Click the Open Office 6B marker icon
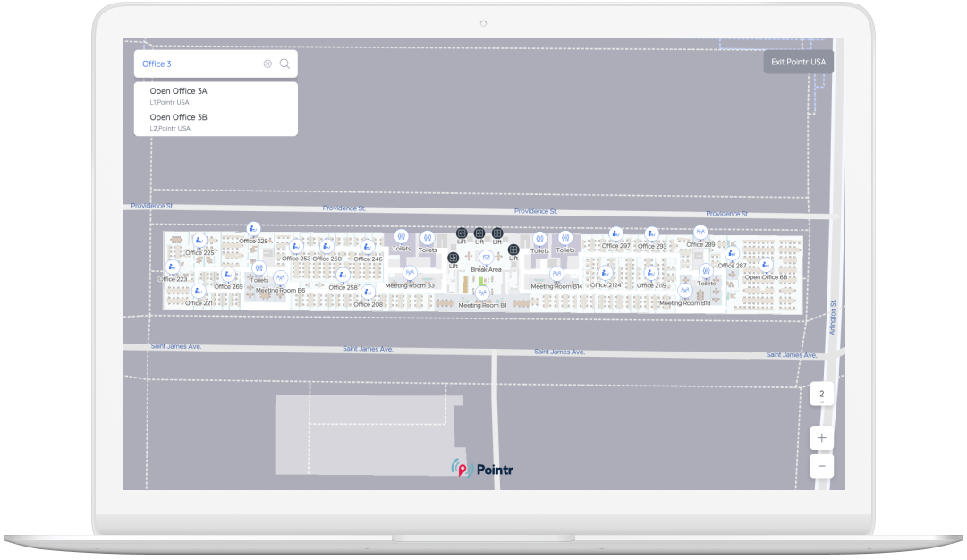 pos(765,265)
